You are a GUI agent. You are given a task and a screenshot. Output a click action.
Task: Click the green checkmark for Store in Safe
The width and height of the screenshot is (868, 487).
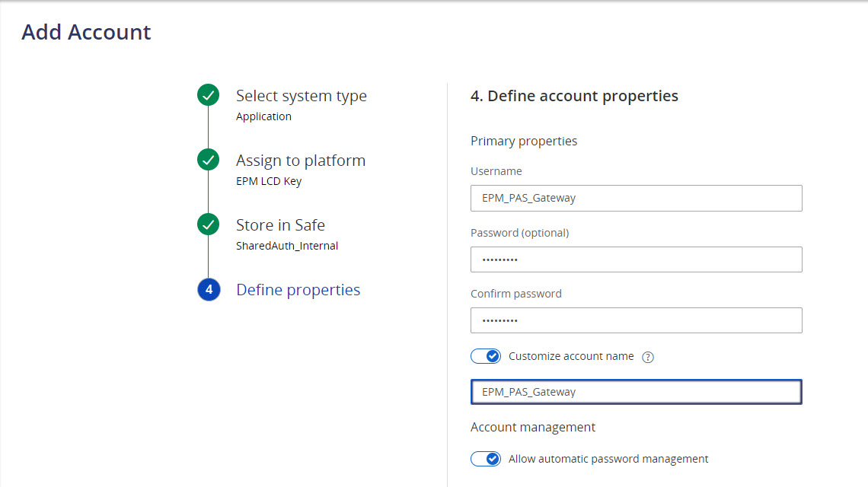click(x=208, y=224)
